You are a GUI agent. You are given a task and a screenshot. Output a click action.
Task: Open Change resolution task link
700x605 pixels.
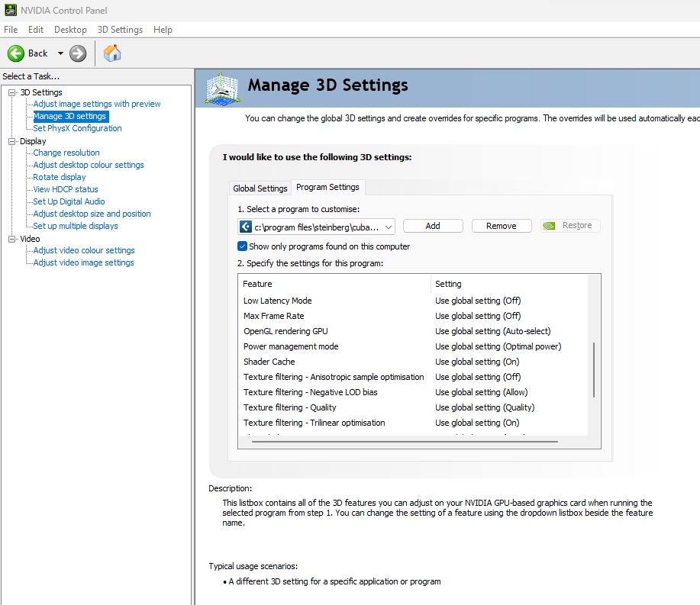(x=66, y=153)
